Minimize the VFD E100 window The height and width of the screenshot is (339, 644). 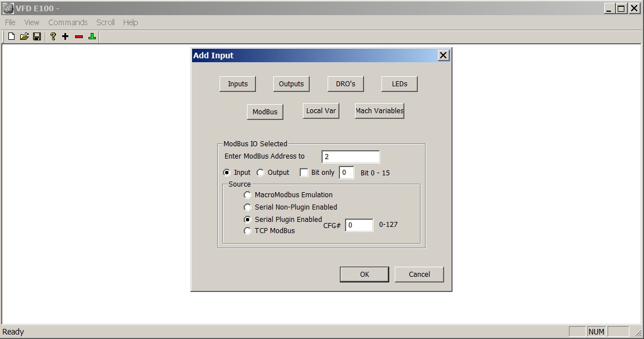click(x=609, y=8)
